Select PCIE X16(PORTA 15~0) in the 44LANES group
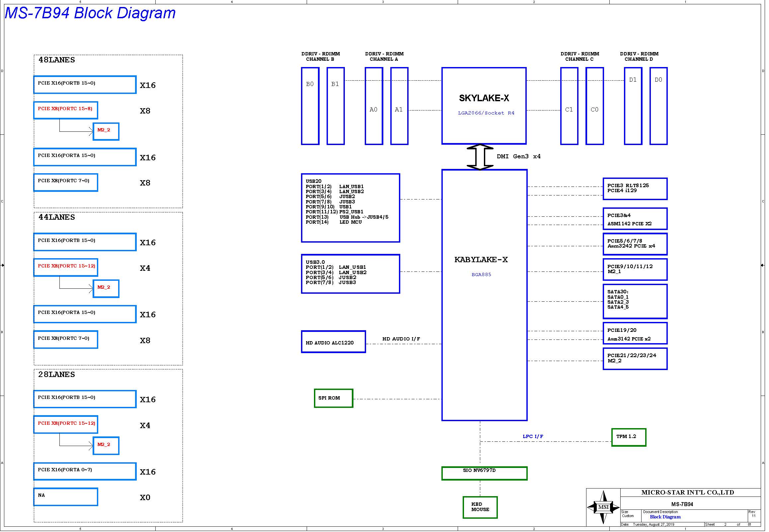This screenshot has width=769, height=532. 85,314
